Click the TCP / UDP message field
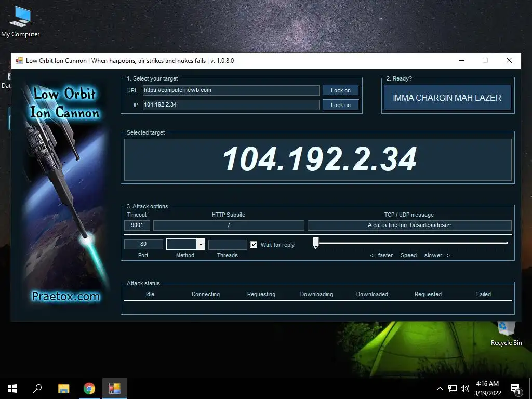The height and width of the screenshot is (399, 532). tap(409, 225)
